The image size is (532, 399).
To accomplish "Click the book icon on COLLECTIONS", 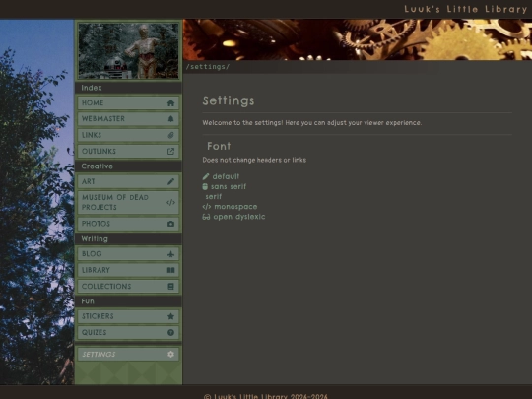I will (x=170, y=287).
